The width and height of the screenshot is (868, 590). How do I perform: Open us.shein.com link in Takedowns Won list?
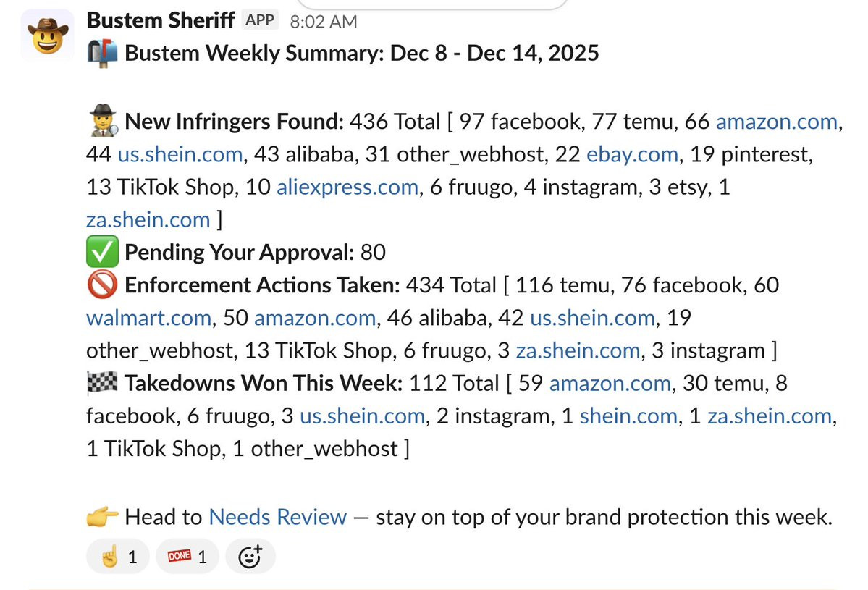[x=362, y=416]
